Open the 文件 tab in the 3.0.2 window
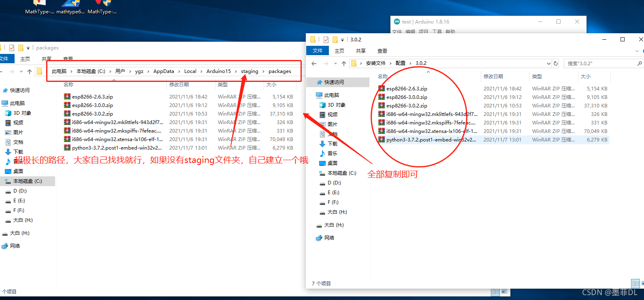Screen dimensions: 644x300 pyautogui.click(x=318, y=51)
